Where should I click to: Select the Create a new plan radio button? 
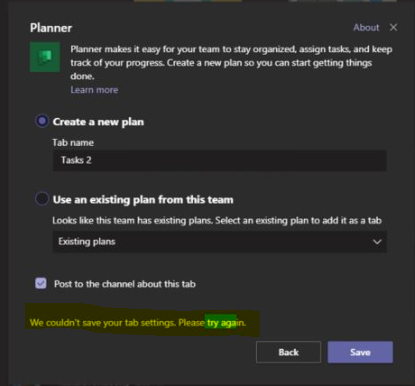42,121
